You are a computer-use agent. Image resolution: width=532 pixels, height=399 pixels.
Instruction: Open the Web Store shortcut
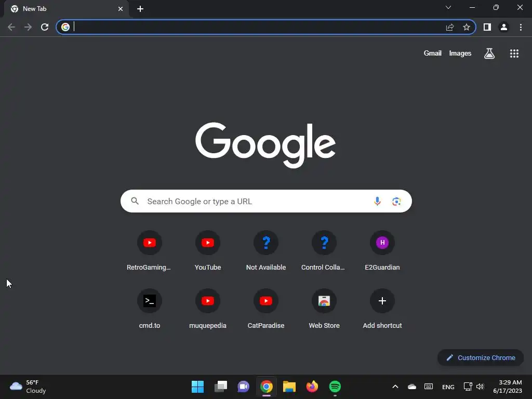(x=324, y=309)
